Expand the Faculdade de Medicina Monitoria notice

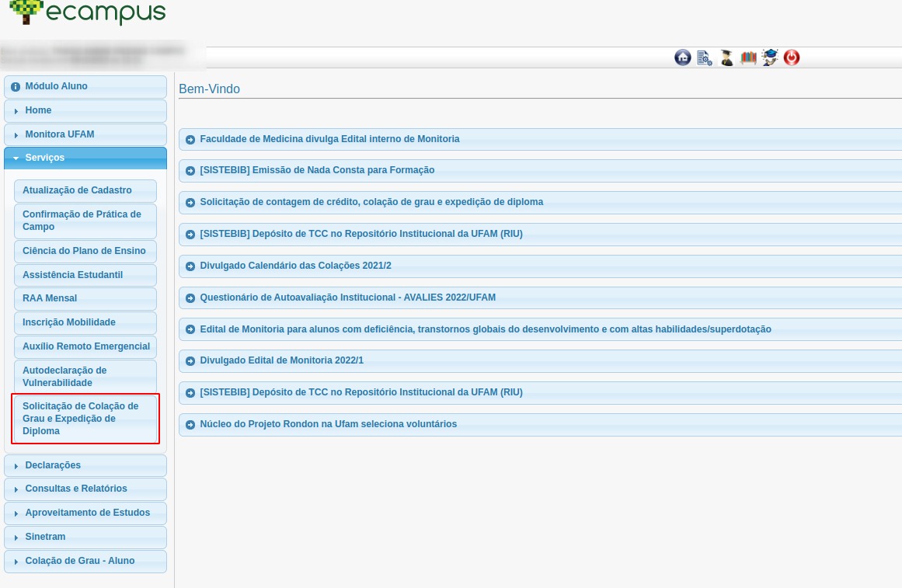(x=329, y=139)
